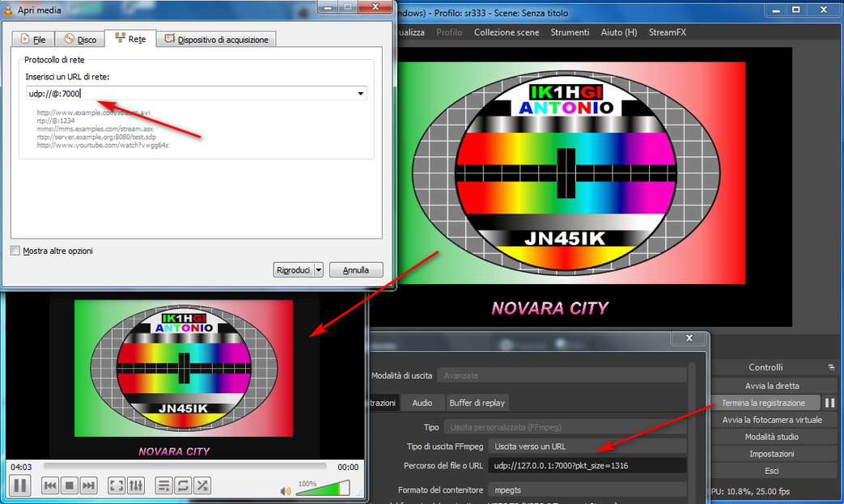Open the Collezione scene menu in OBS
This screenshot has height=504, width=844.
pos(507,32)
